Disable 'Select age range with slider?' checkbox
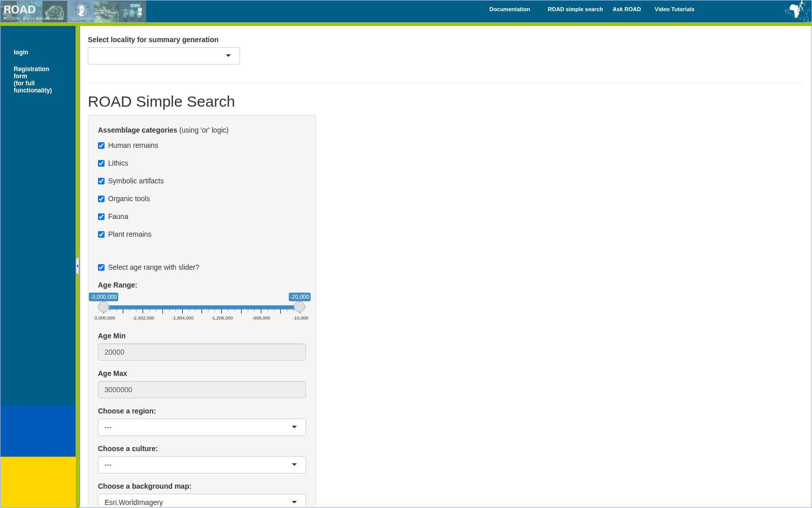The width and height of the screenshot is (812, 508). pyautogui.click(x=101, y=267)
